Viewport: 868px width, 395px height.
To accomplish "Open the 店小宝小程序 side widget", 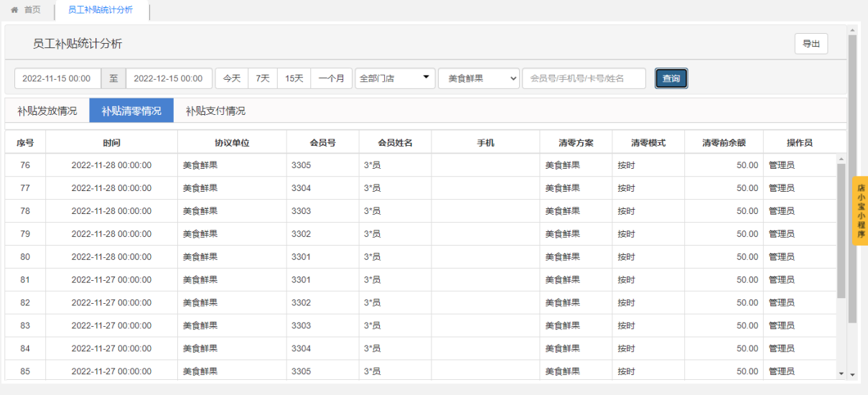I will coord(860,210).
